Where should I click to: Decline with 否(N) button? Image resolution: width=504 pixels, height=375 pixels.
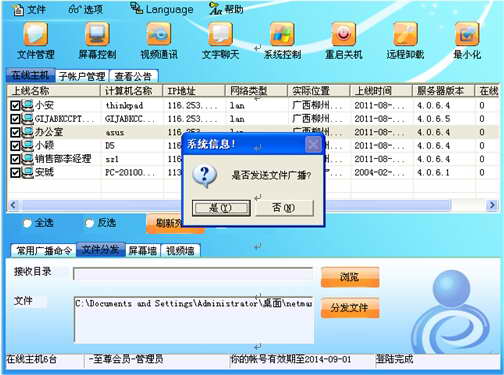click(284, 208)
